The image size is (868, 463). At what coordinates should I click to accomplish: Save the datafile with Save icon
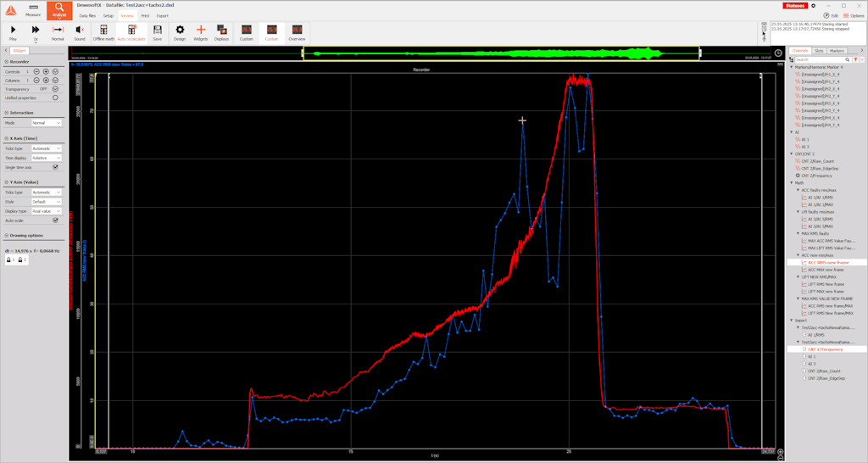[x=157, y=32]
